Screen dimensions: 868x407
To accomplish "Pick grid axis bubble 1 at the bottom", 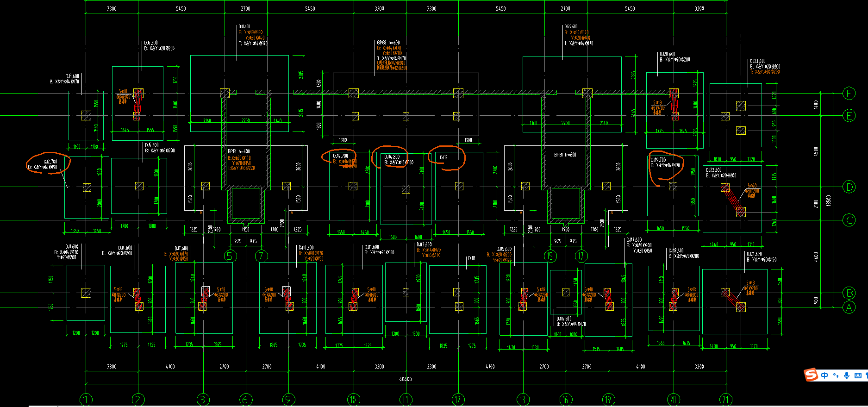I will [86, 400].
